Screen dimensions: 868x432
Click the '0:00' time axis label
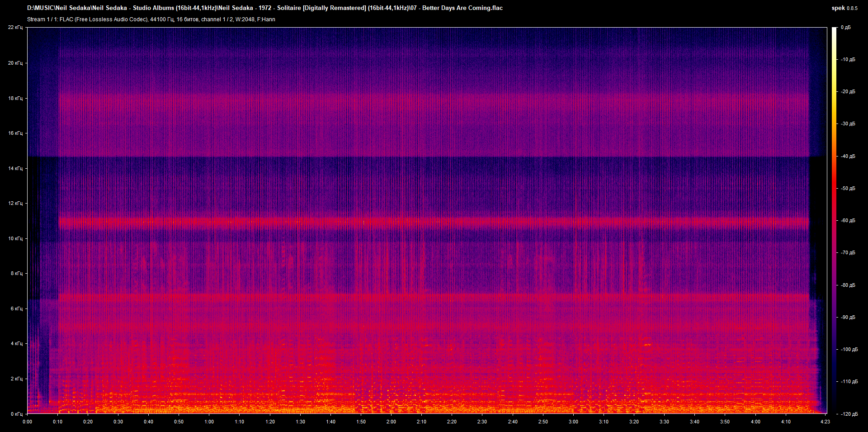click(x=28, y=422)
